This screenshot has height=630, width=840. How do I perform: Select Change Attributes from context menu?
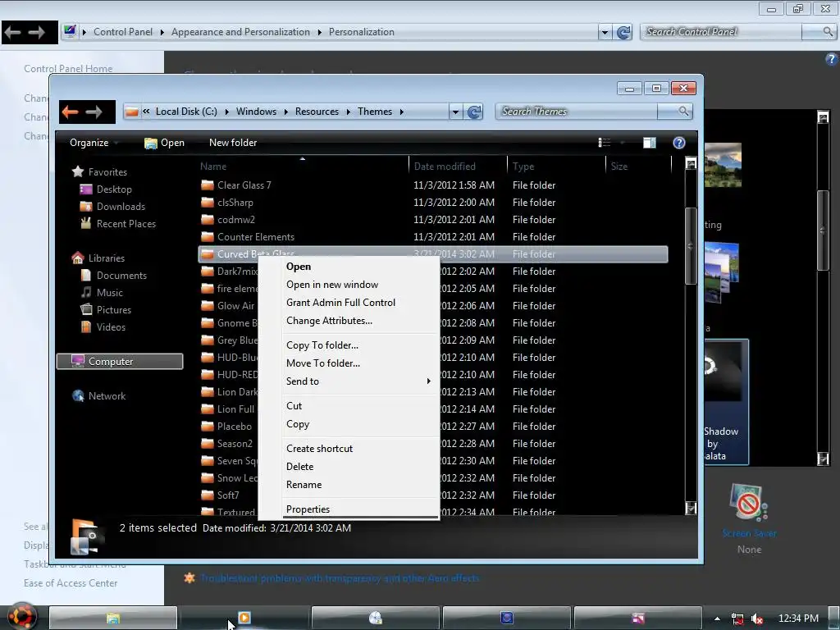coord(330,321)
